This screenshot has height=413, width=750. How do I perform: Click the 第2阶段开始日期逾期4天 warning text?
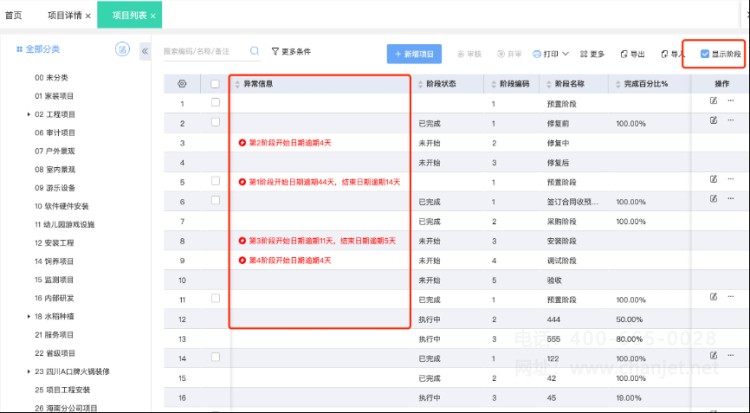[290, 143]
